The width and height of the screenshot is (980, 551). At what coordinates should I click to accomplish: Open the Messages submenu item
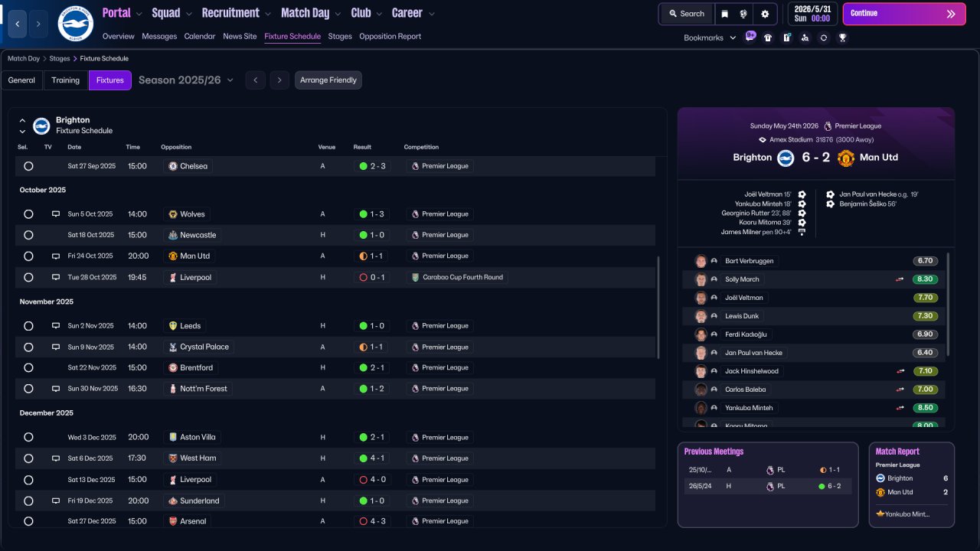[159, 36]
